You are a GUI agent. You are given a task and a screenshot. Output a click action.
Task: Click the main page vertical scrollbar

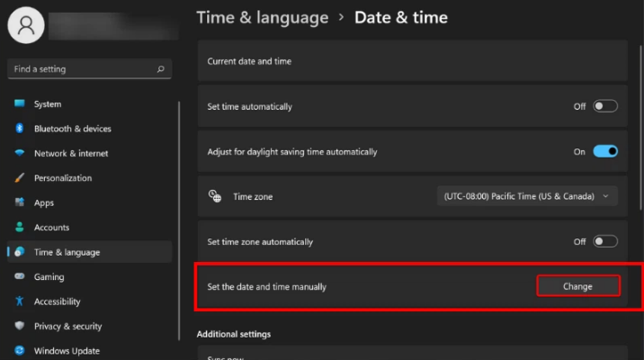tap(640, 128)
